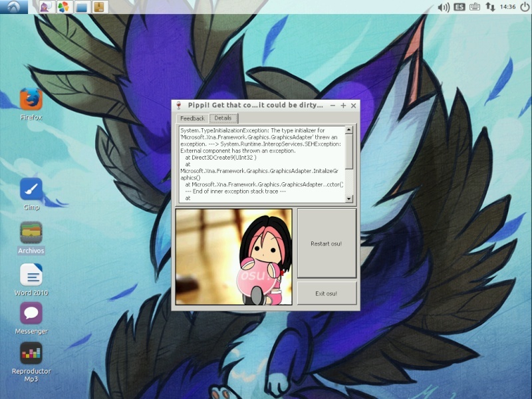
Task: Click the 'External component has thrown an exception.' line
Action: pos(238,151)
